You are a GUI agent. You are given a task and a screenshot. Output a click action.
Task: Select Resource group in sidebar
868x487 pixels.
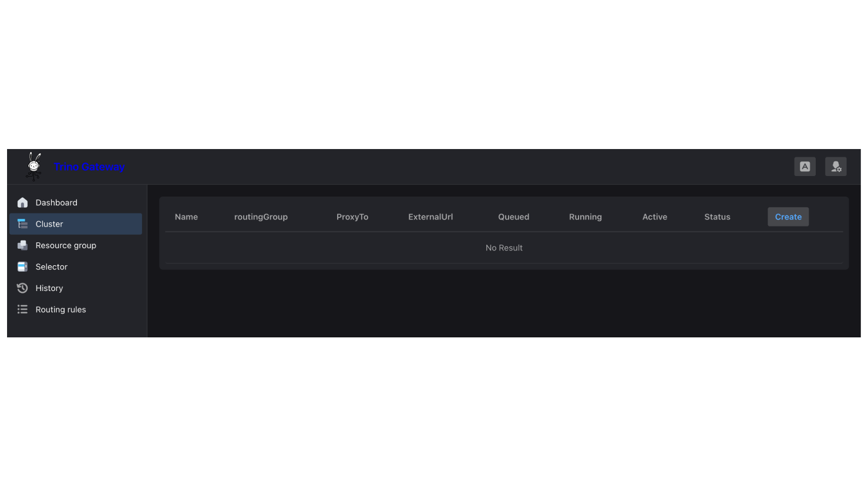click(66, 245)
